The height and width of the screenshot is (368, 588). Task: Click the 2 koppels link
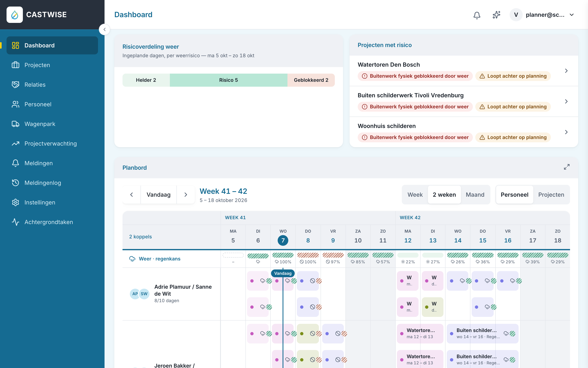[140, 237]
